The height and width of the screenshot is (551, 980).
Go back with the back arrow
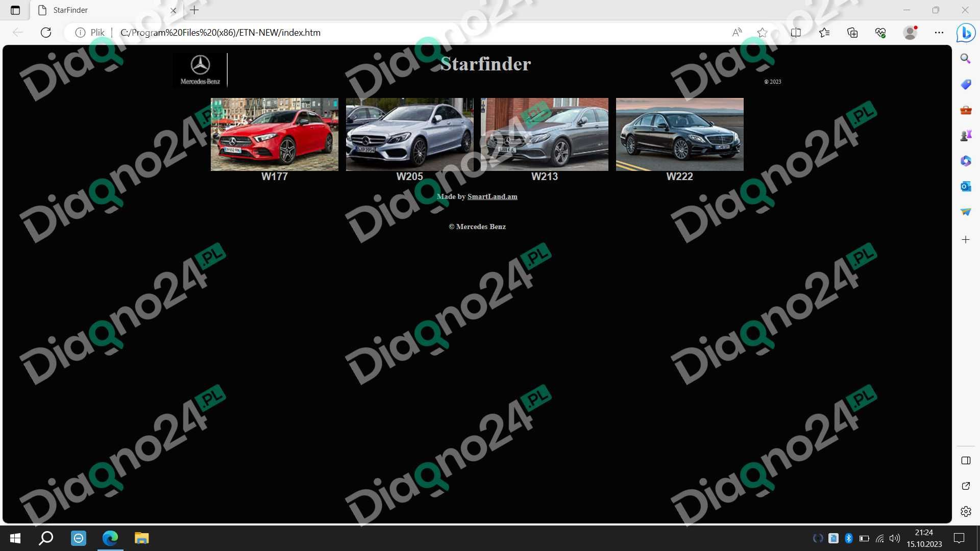click(18, 33)
